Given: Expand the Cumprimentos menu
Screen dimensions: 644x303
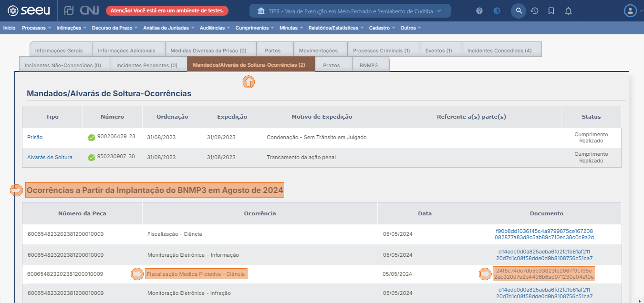Looking at the screenshot, I should coord(255,28).
